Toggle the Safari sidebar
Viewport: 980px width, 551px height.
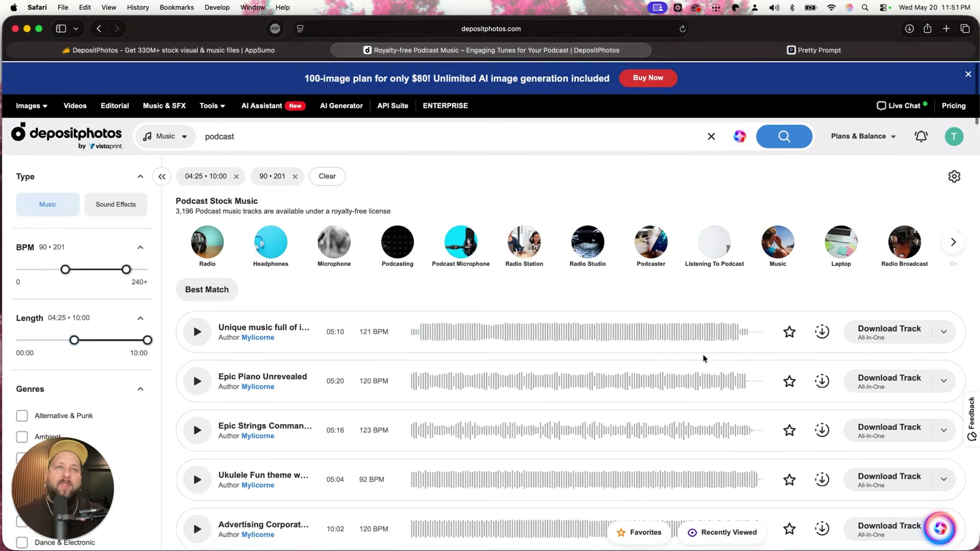point(61,29)
